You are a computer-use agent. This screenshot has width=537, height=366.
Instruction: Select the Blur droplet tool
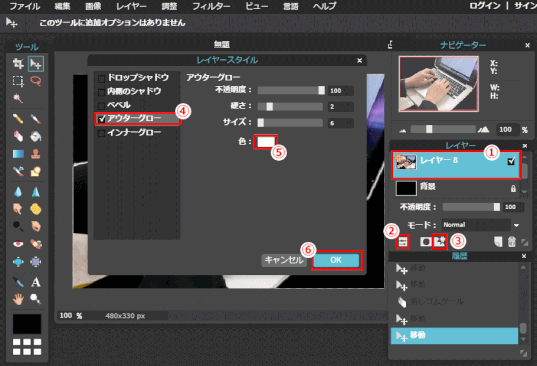(x=18, y=191)
